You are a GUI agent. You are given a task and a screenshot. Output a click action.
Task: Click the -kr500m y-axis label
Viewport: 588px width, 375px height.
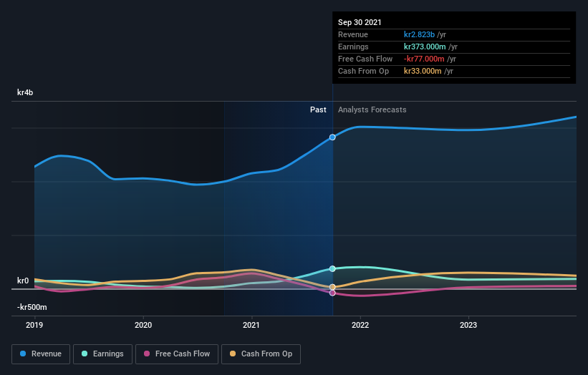click(32, 307)
